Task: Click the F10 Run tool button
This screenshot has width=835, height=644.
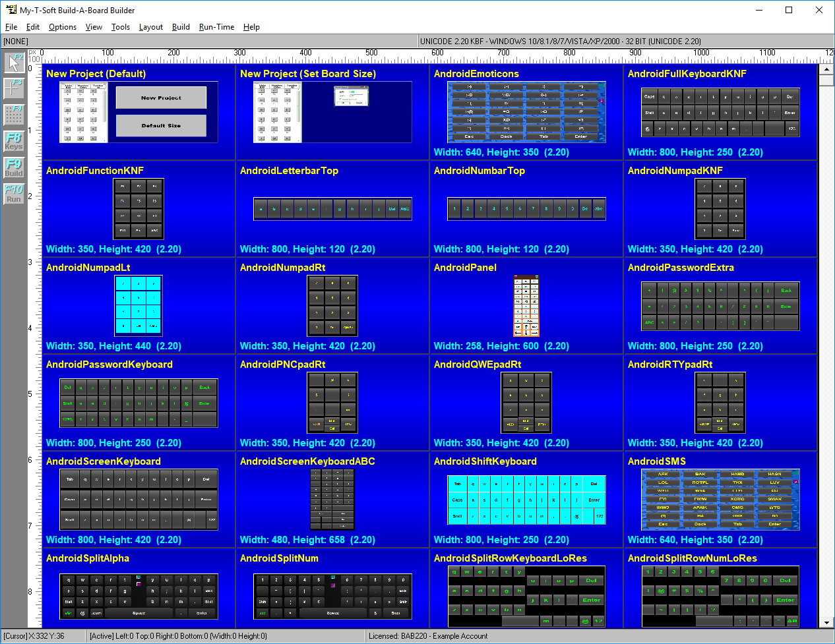Action: tap(14, 194)
